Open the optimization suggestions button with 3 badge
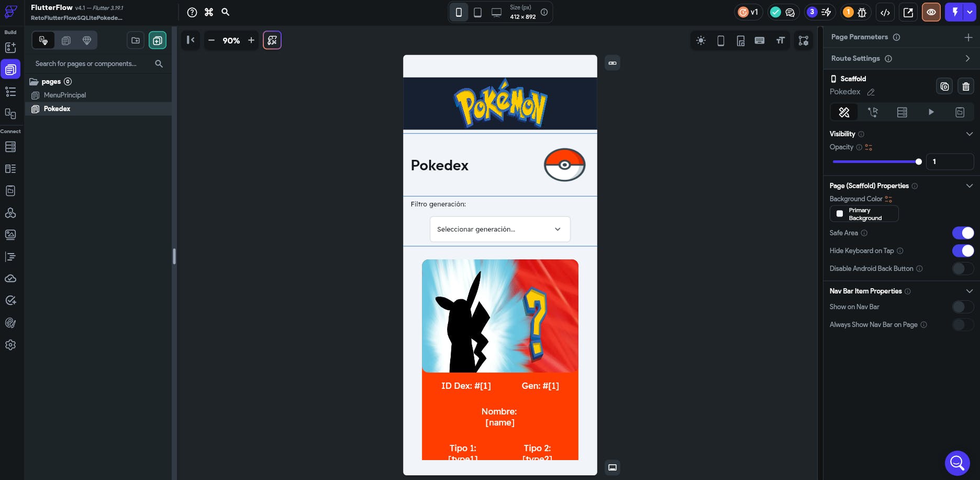The image size is (980, 480). [x=819, y=12]
